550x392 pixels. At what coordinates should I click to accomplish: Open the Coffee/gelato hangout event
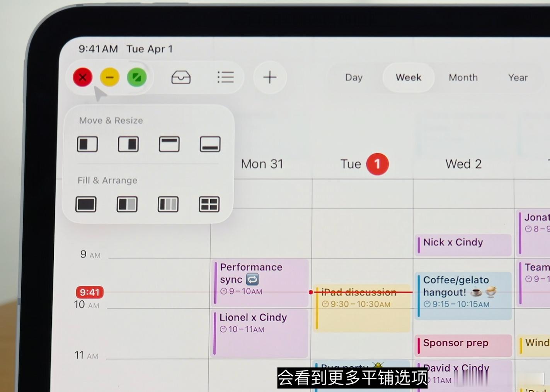pyautogui.click(x=464, y=296)
